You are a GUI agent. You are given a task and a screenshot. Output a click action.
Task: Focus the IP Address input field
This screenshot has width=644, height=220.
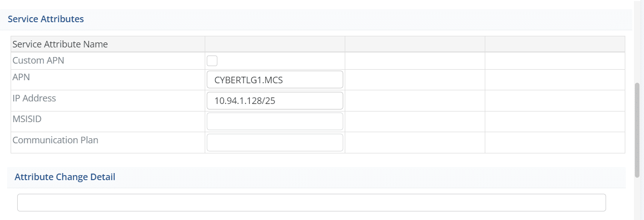pos(275,100)
